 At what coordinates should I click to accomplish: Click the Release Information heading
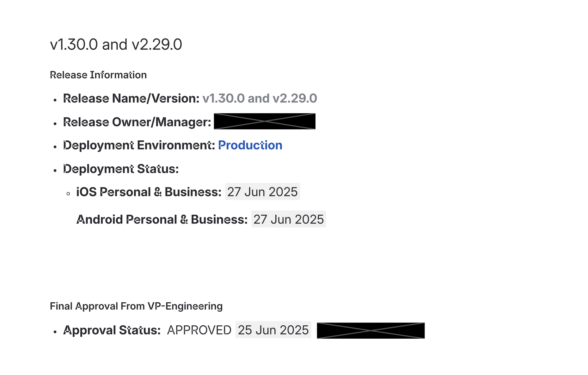(98, 75)
